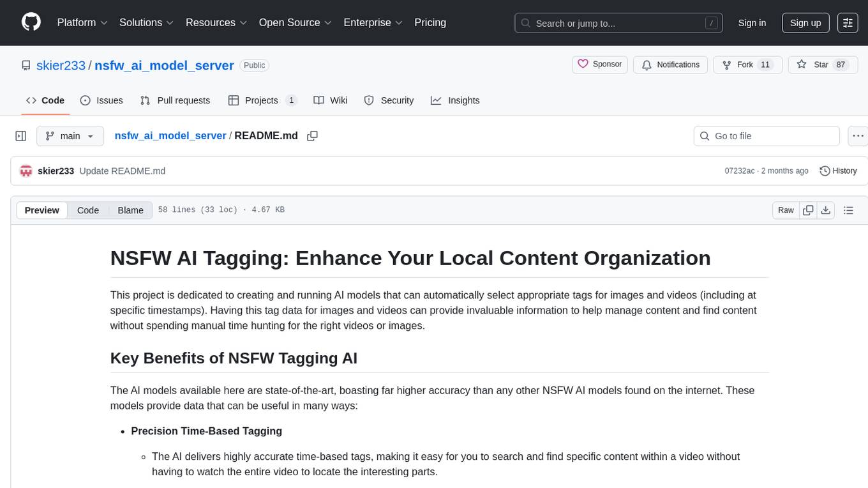Copy raw file contents icon

tap(808, 210)
